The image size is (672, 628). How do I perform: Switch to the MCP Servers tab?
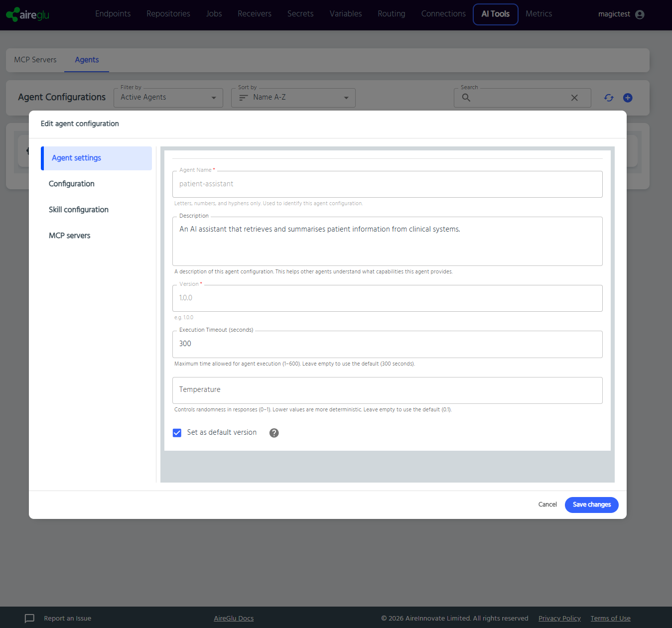point(35,60)
